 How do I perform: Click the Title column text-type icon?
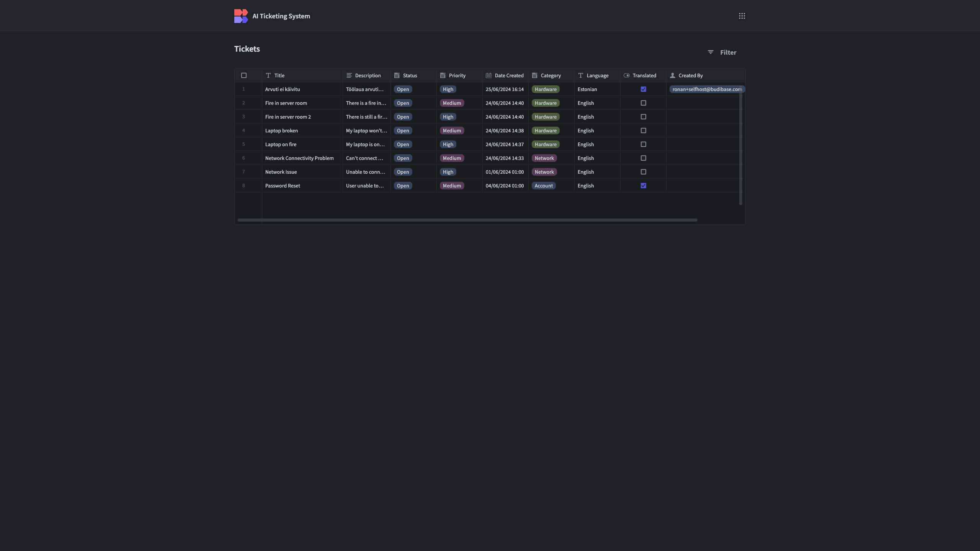pos(268,75)
